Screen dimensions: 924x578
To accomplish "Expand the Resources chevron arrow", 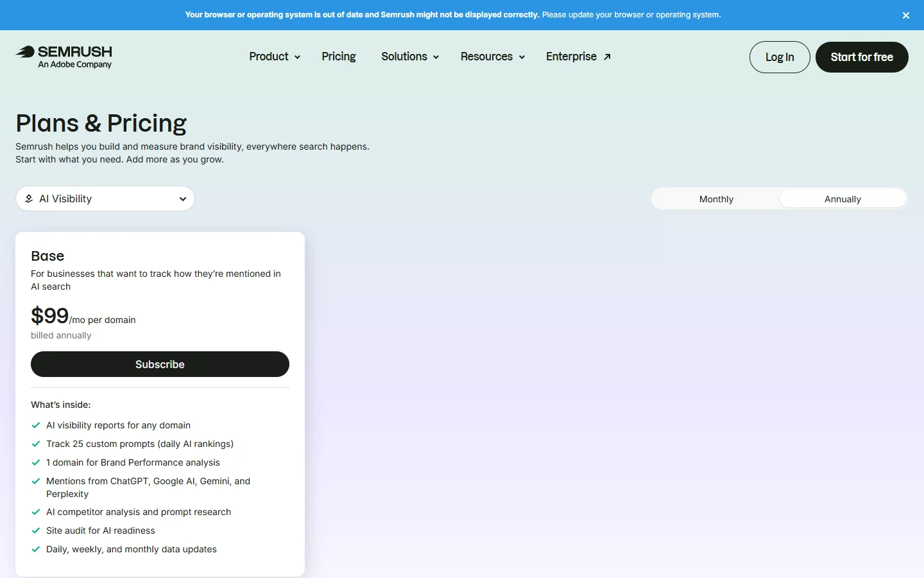I will pyautogui.click(x=522, y=57).
